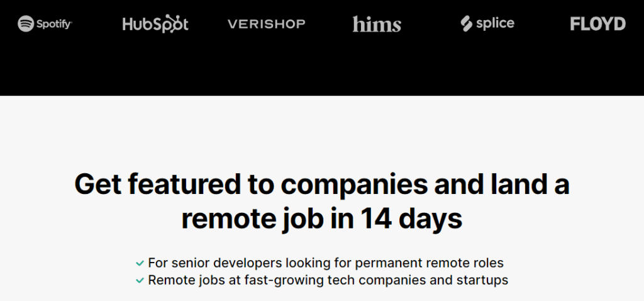Click green checkmark beside senior developers line
The height and width of the screenshot is (301, 644).
pos(140,263)
